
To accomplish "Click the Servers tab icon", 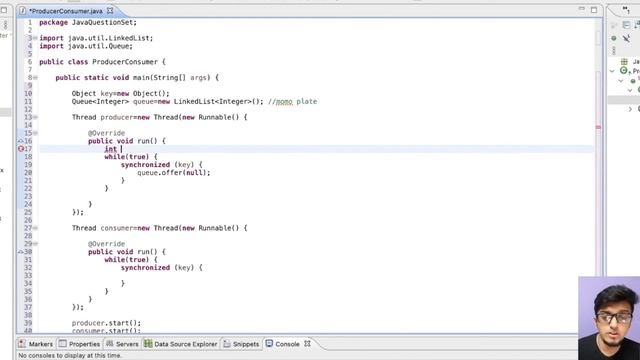I will tap(109, 344).
